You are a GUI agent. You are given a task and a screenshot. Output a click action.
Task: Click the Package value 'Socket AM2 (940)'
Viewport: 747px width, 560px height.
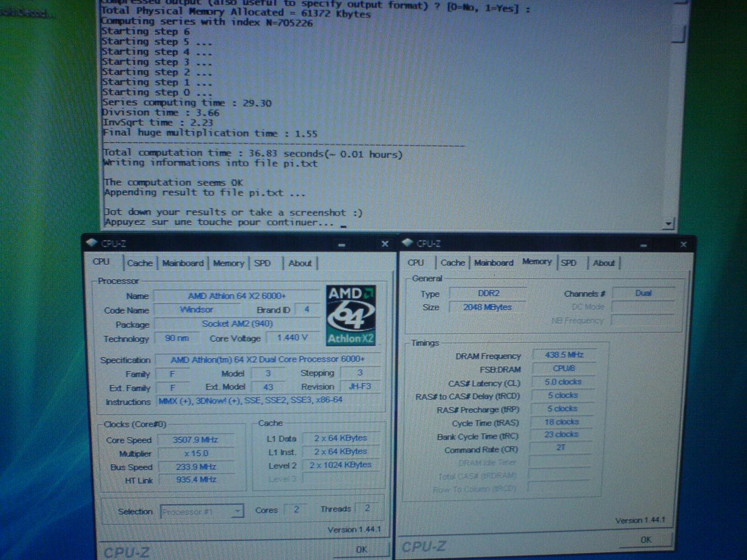237,324
